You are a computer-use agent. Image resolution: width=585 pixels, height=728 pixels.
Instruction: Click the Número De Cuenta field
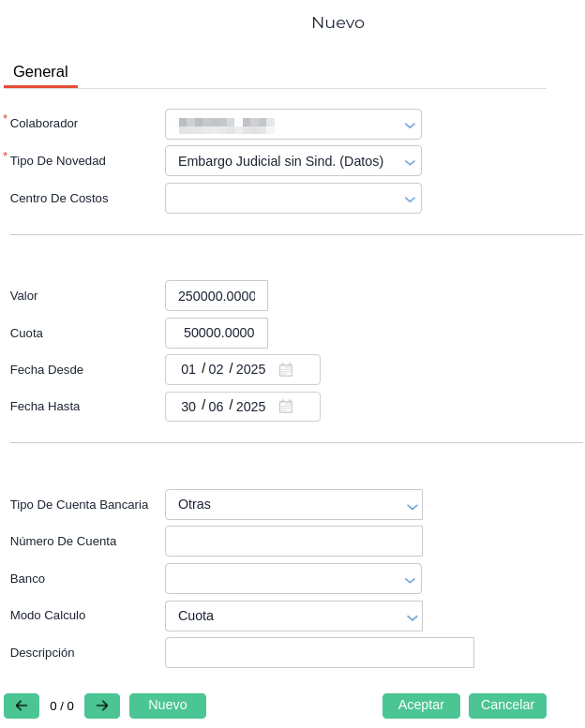click(293, 542)
